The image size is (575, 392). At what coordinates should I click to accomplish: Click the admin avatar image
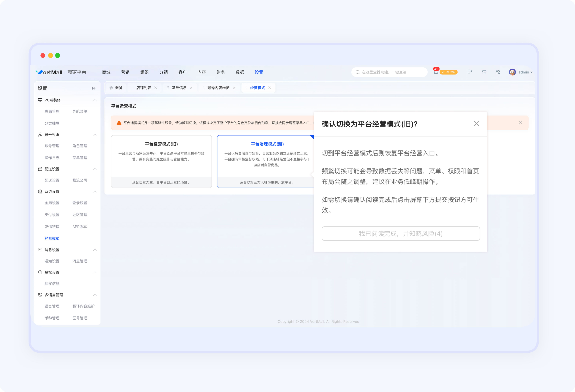[512, 72]
